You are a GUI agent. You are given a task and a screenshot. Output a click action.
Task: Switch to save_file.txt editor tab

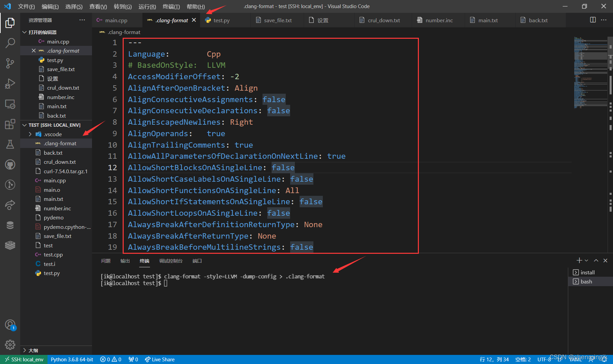278,20
